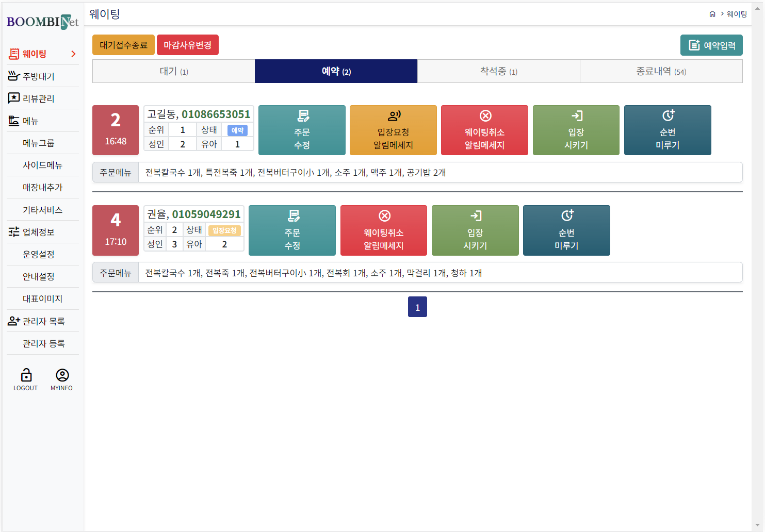Click the LOGOUT lock icon
Image resolution: width=765 pixels, height=532 pixels.
click(26, 375)
